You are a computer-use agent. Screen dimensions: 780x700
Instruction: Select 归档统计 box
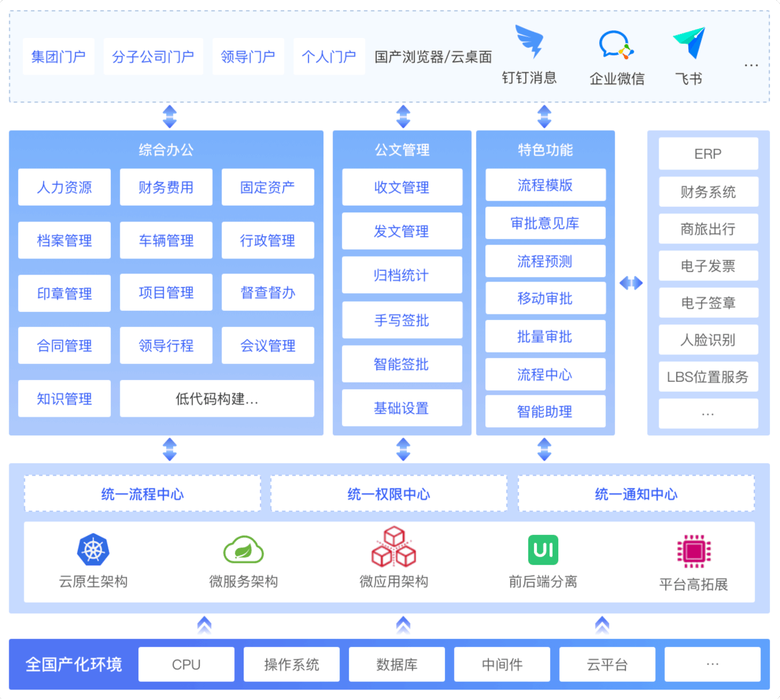coord(402,275)
